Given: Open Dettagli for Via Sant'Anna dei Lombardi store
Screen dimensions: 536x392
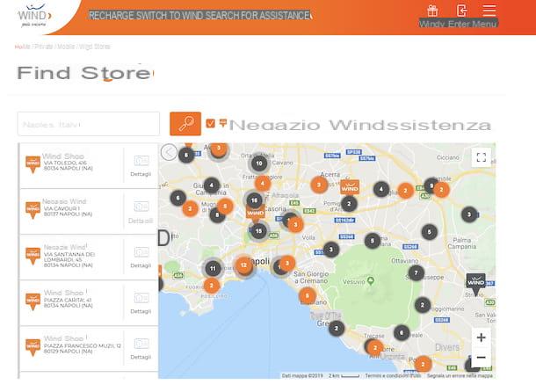Looking at the screenshot, I should click(141, 258).
